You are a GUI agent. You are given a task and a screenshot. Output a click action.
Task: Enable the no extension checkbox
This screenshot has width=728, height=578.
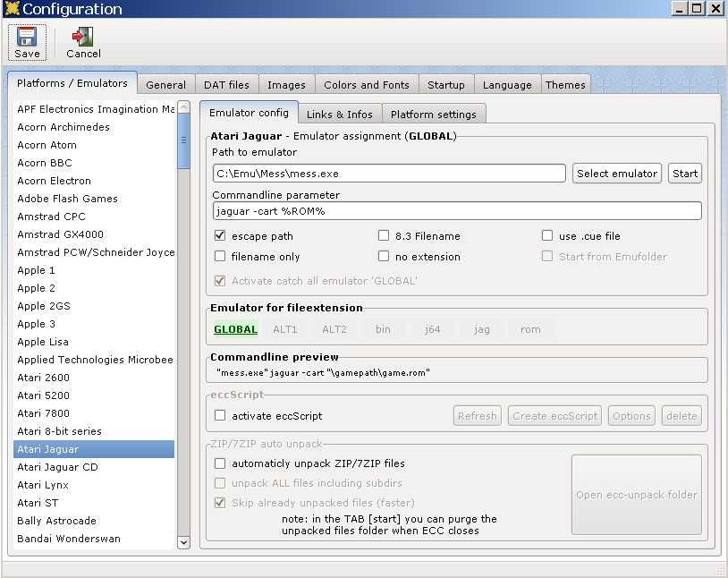click(384, 256)
